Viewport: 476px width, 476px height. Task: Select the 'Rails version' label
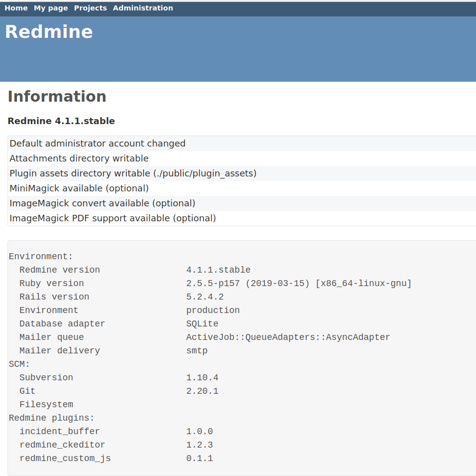point(54,297)
